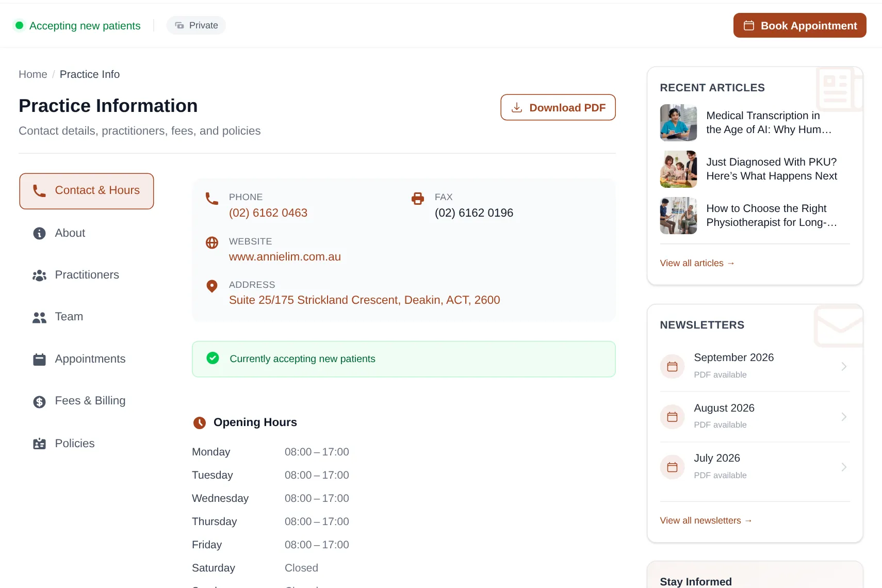The height and width of the screenshot is (588, 882).
Task: Click the calendar icon for September 2026 newsletter
Action: (672, 366)
